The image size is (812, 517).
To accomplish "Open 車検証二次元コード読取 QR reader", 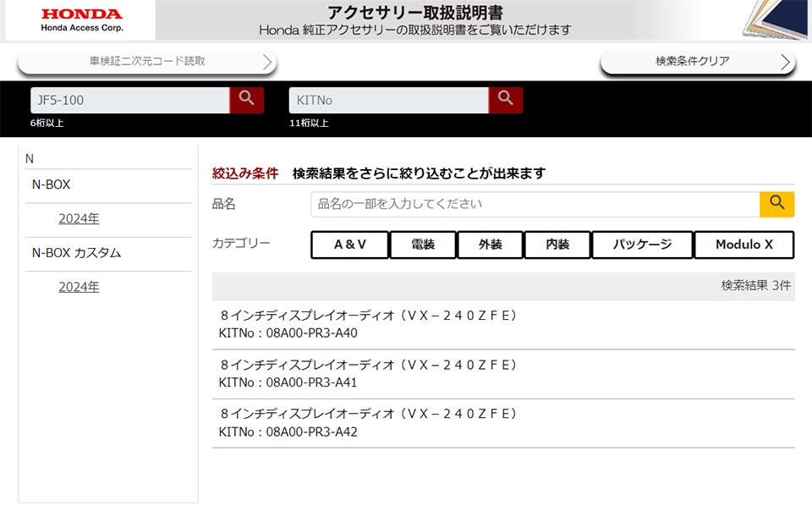I will pyautogui.click(x=147, y=62).
